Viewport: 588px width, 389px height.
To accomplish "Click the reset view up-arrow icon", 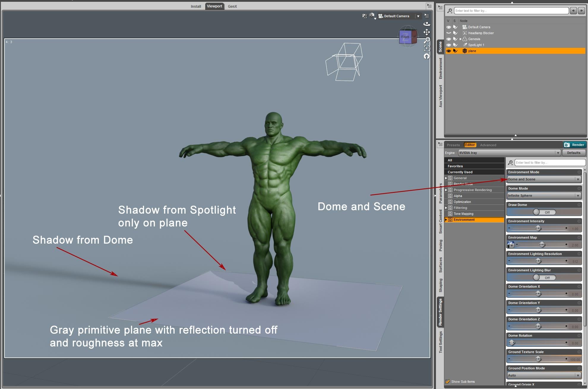I will pyautogui.click(x=427, y=56).
